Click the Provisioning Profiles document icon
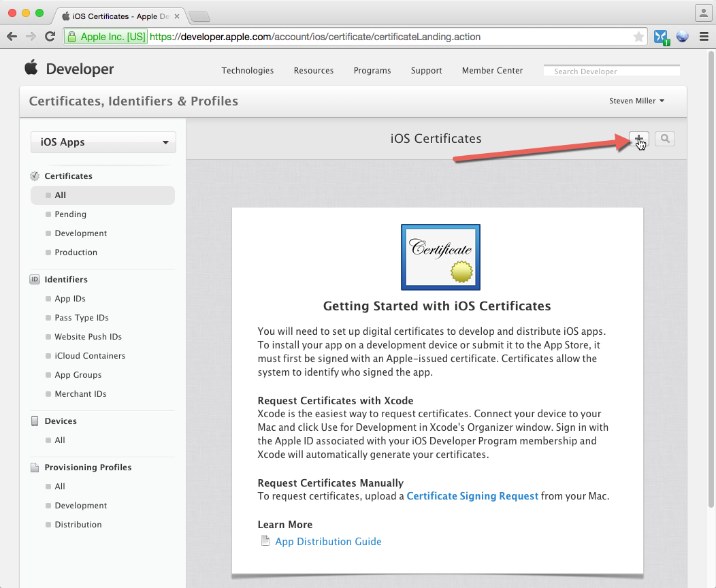The width and height of the screenshot is (716, 588). [34, 467]
